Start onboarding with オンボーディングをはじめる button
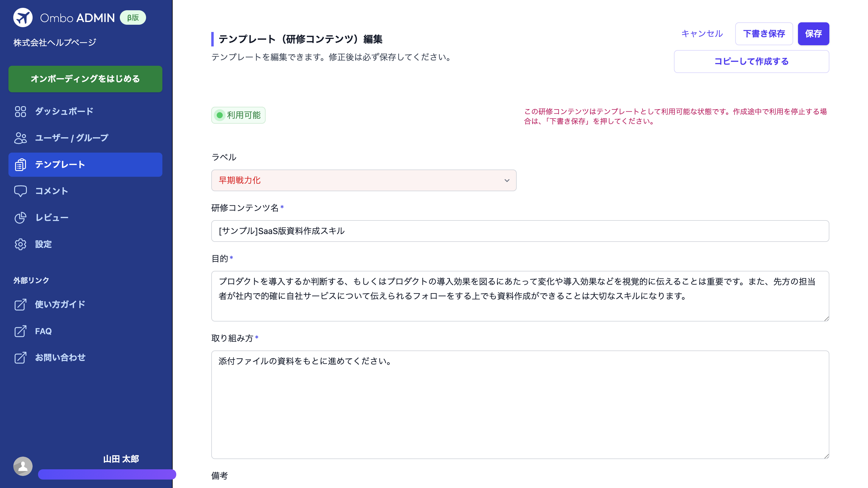The width and height of the screenshot is (868, 488). point(85,79)
